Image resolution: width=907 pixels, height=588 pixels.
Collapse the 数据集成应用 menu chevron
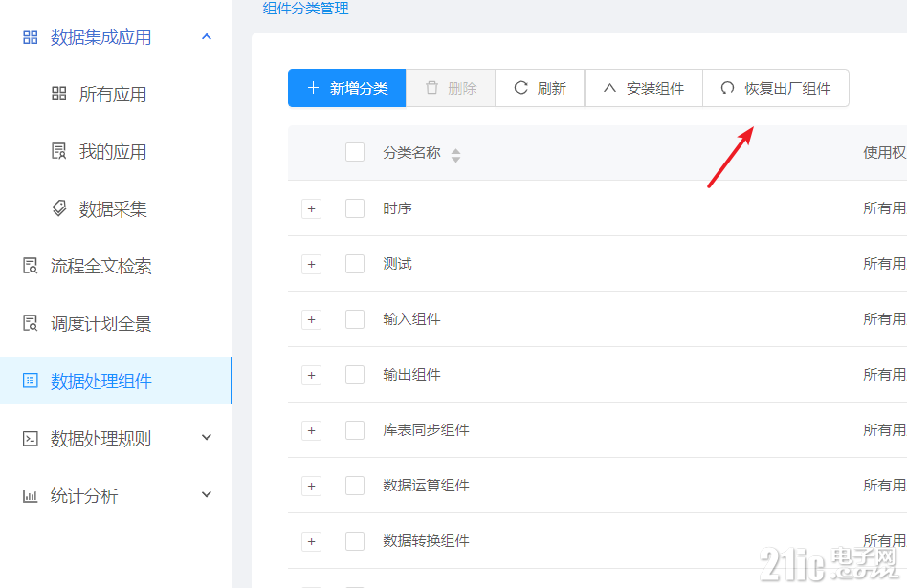pyautogui.click(x=207, y=36)
